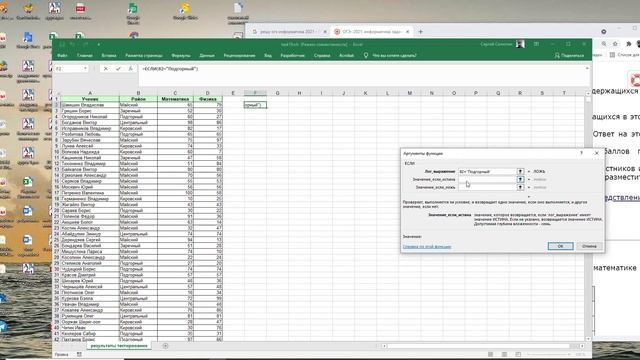Click the vertical scrollbar up arrow
This screenshot has width=640, height=360.
588,93
